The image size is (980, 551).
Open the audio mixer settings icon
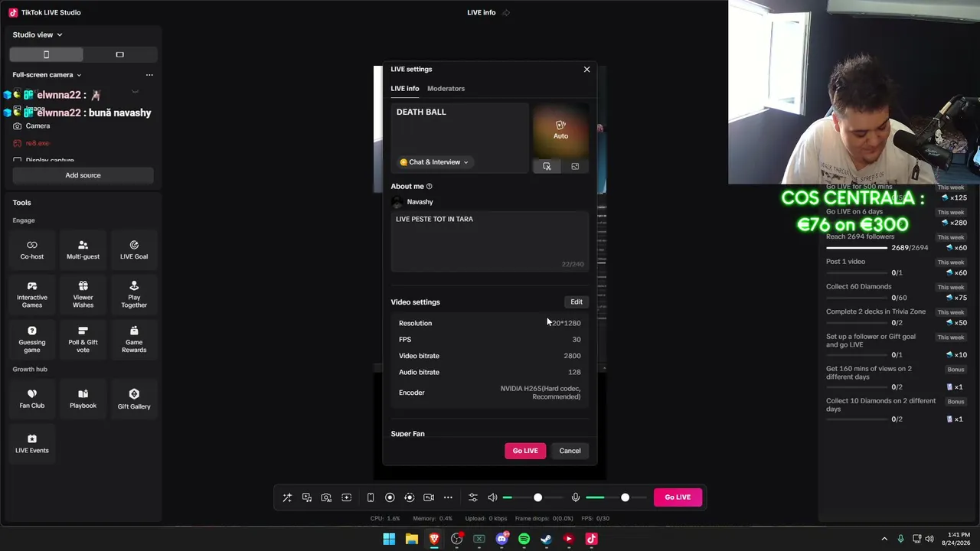coord(472,497)
